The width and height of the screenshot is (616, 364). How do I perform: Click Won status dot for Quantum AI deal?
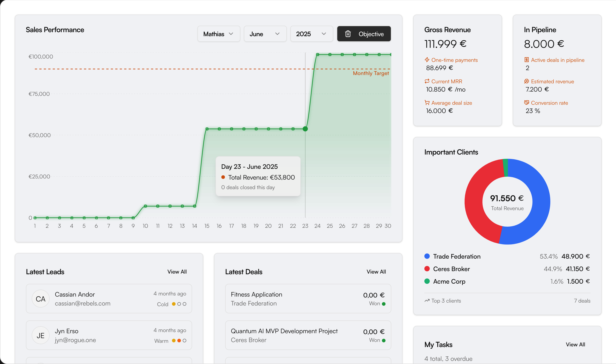[x=384, y=341]
